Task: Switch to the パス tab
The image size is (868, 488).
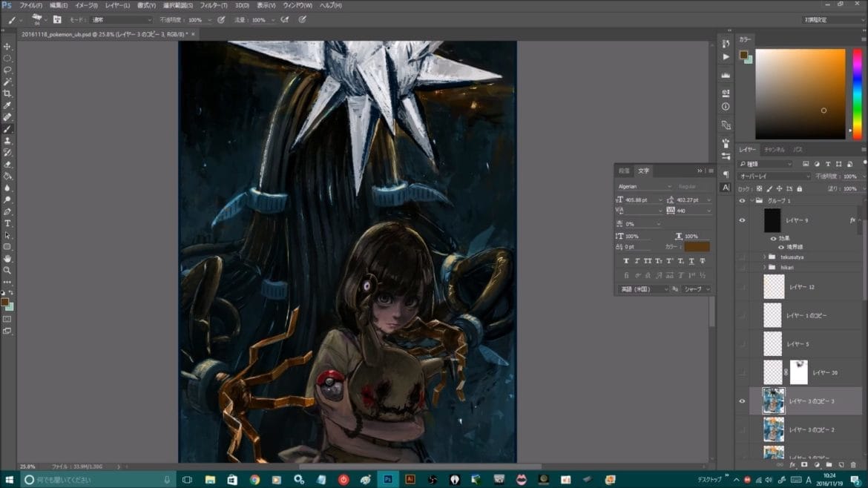Action: click(x=797, y=149)
